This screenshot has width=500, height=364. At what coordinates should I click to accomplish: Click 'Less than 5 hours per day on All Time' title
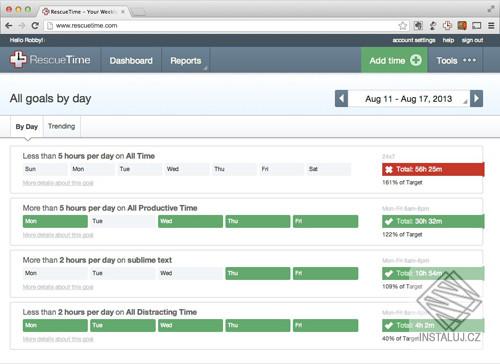[89, 156]
